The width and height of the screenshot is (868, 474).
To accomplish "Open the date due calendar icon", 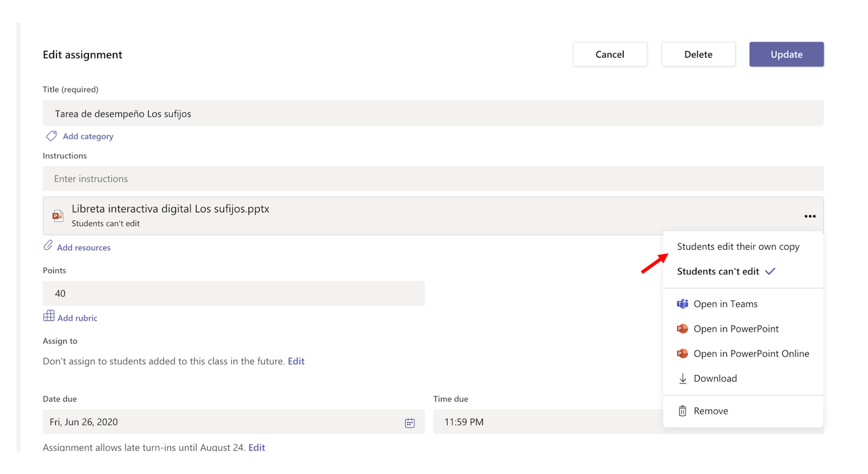I will click(410, 423).
